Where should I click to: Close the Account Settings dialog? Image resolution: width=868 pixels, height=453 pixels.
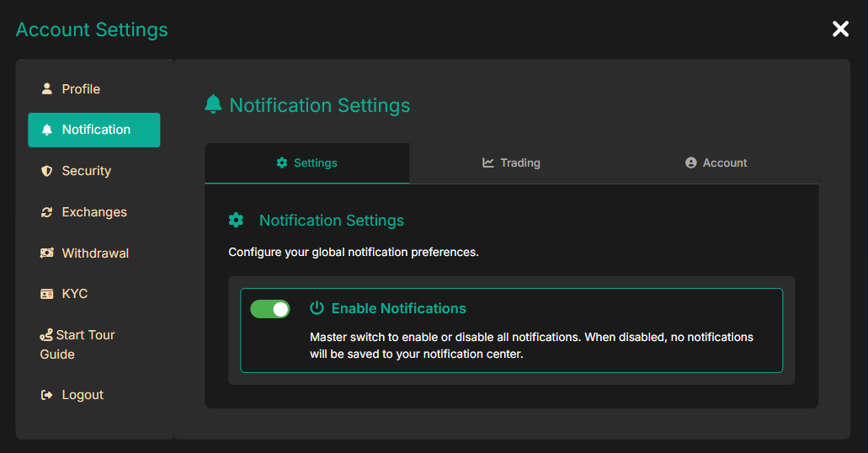point(840,29)
